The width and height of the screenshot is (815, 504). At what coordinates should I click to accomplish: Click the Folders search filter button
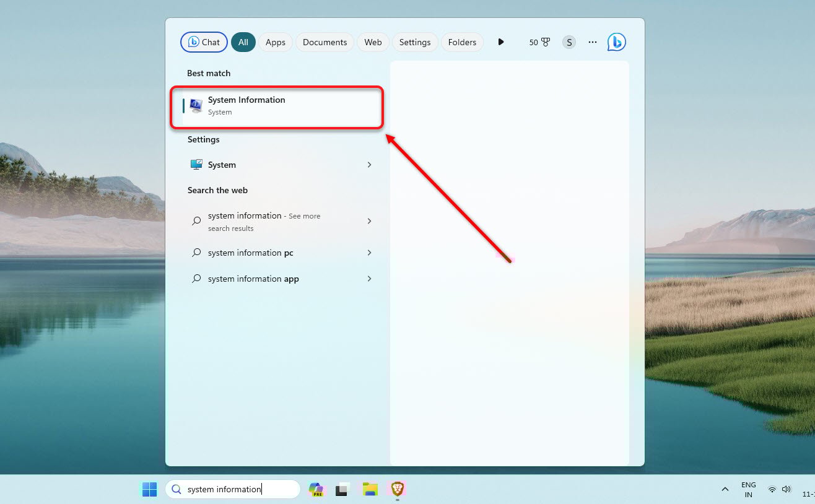click(x=462, y=41)
